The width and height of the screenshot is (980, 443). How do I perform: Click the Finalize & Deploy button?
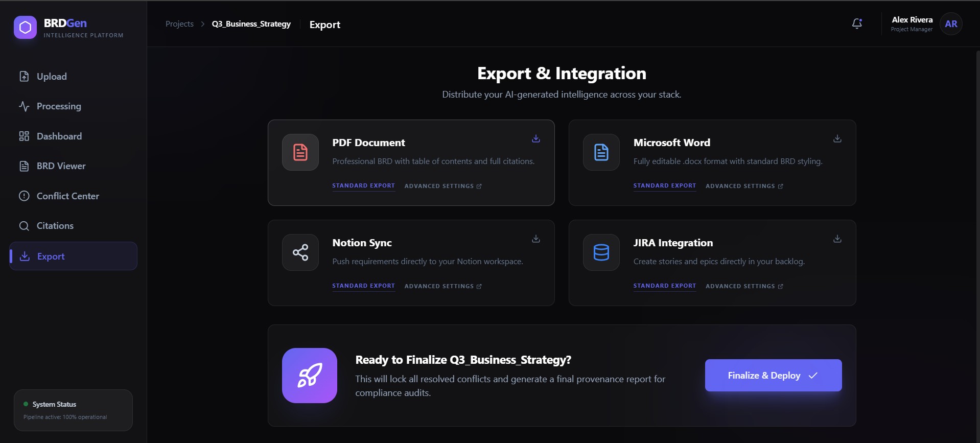[x=773, y=376]
